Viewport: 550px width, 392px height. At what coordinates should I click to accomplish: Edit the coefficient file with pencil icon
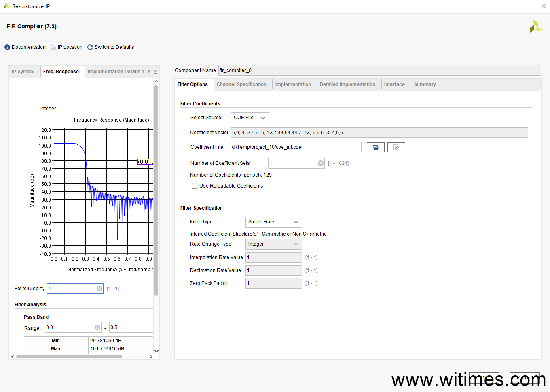coord(396,147)
